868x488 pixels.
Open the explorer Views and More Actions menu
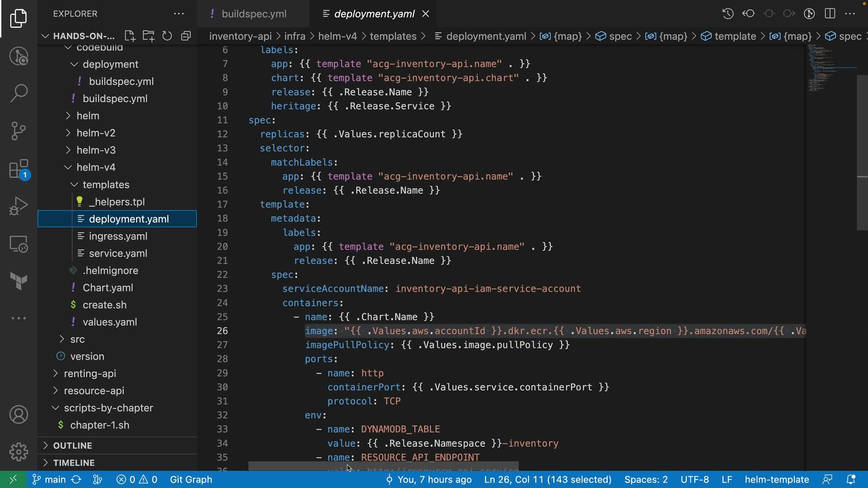179,14
